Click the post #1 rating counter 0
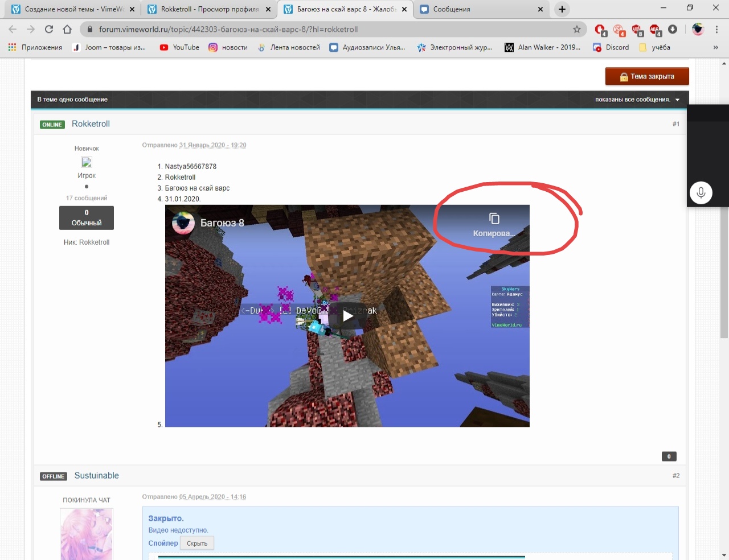This screenshot has height=560, width=729. [669, 456]
